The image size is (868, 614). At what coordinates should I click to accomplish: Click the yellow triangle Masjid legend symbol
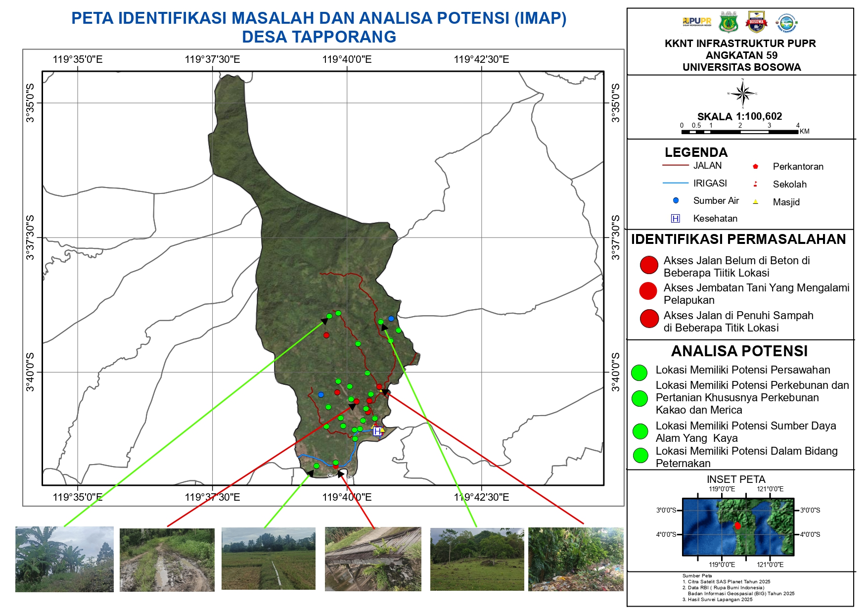tap(755, 201)
